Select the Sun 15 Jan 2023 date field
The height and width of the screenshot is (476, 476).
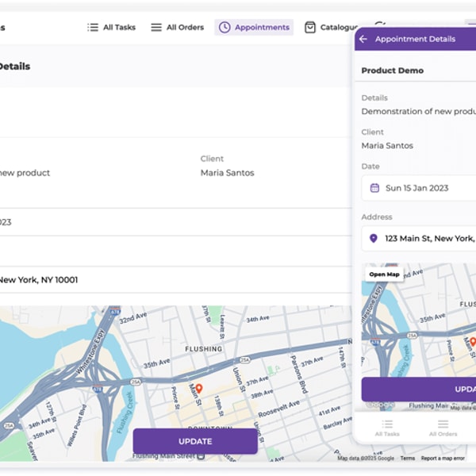419,188
